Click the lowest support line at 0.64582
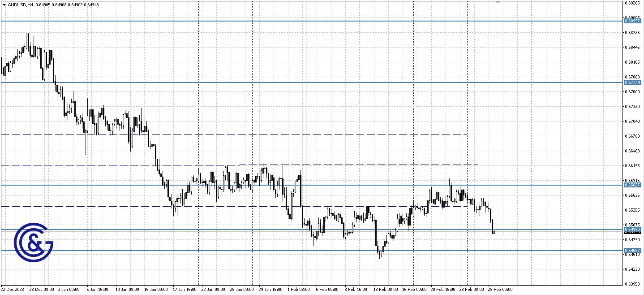 291,249
